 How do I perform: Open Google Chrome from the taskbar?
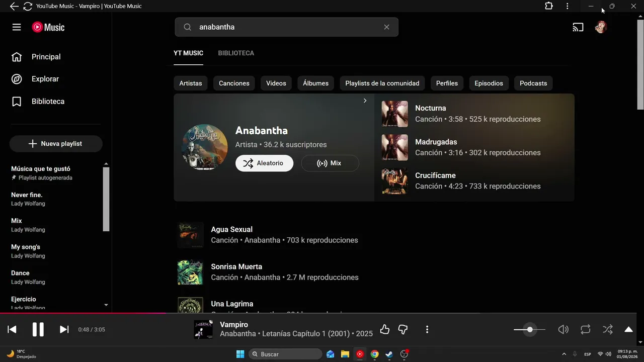(374, 354)
